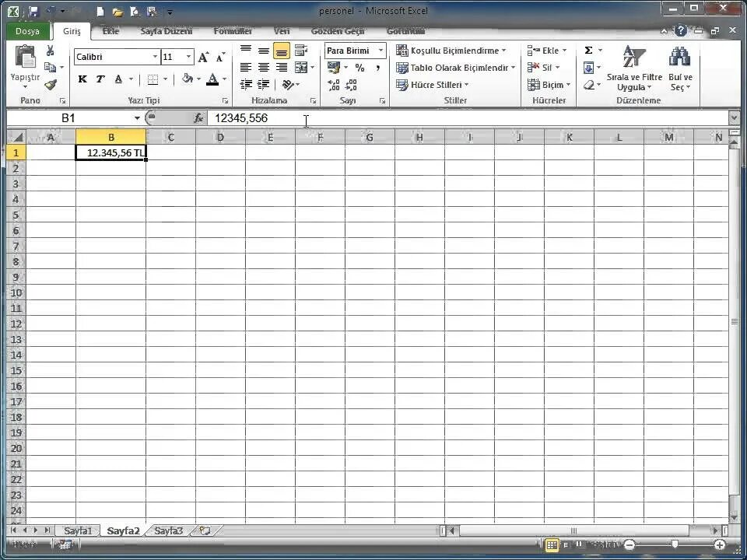Switch to the Ekle ribbon tab
Viewport: 747px width, 560px height.
click(x=110, y=31)
